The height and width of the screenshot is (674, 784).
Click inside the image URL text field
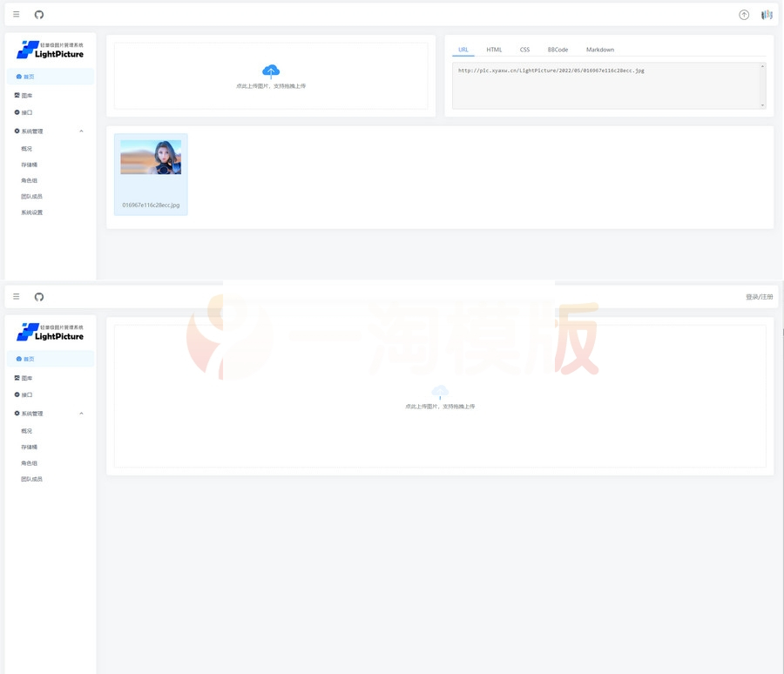601,85
